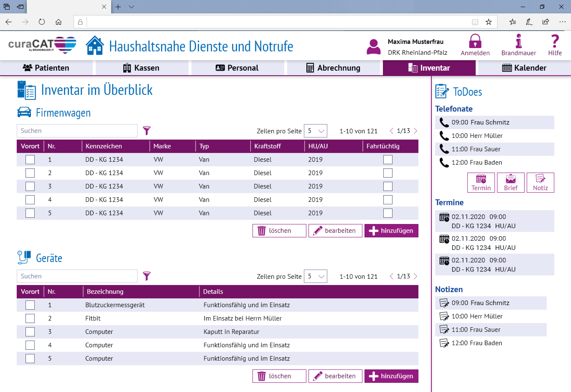The image size is (571, 392).
Task: Open the Kassen tab
Action: coord(142,68)
